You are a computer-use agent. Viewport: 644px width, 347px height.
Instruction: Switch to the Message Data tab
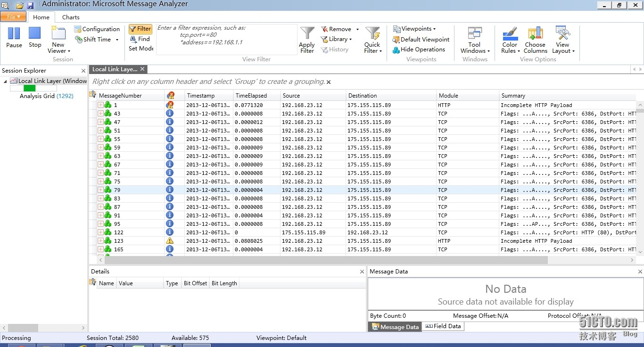395,327
